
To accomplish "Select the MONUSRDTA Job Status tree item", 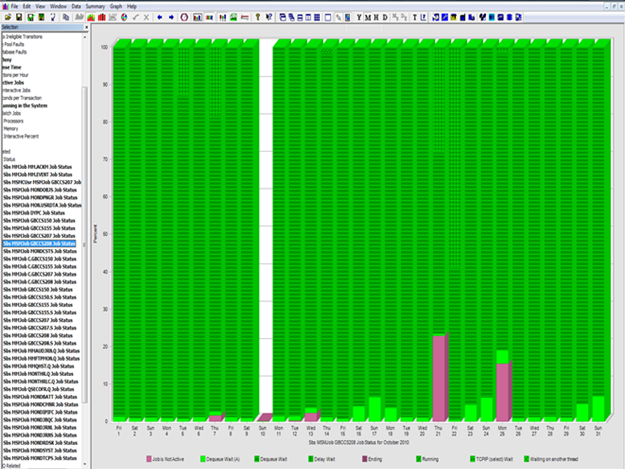I will tap(44, 204).
